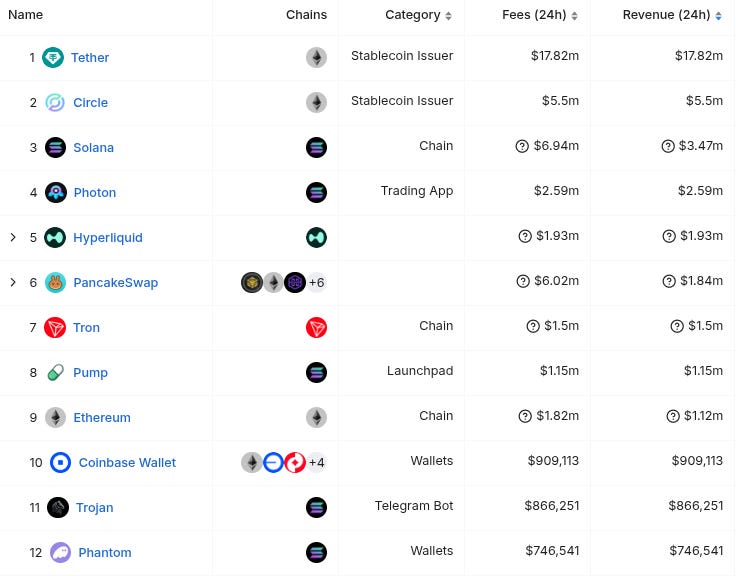Click the Base chain icon in Coinbase Wallet row
Screen dimensions: 736x576
coord(273,462)
